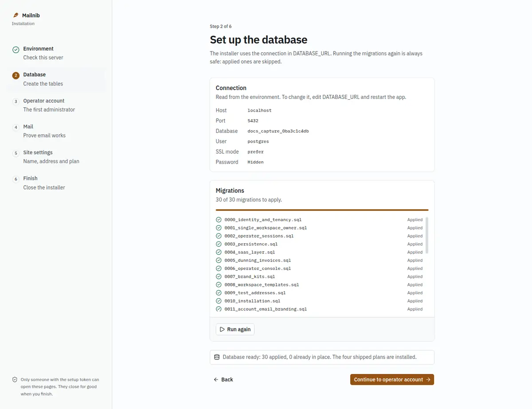Click the localhost host value
The image size is (532, 409).
pos(259,110)
